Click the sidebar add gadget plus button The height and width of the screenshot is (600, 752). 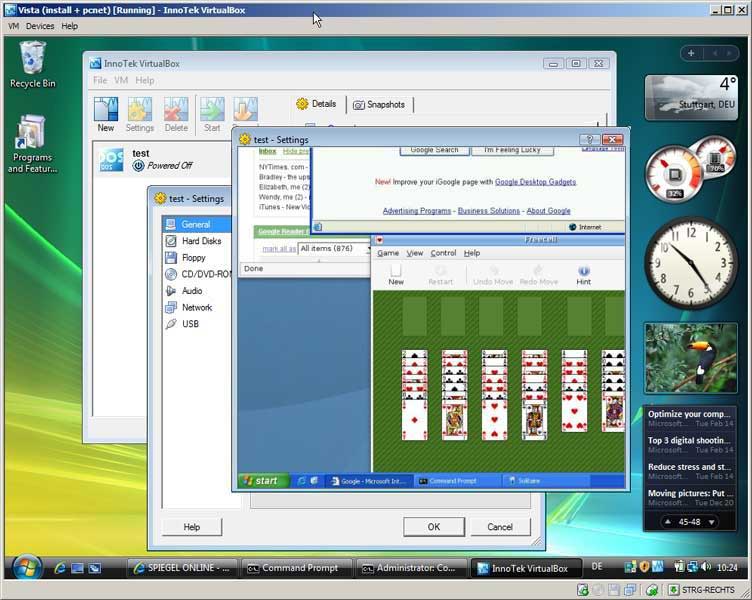691,53
